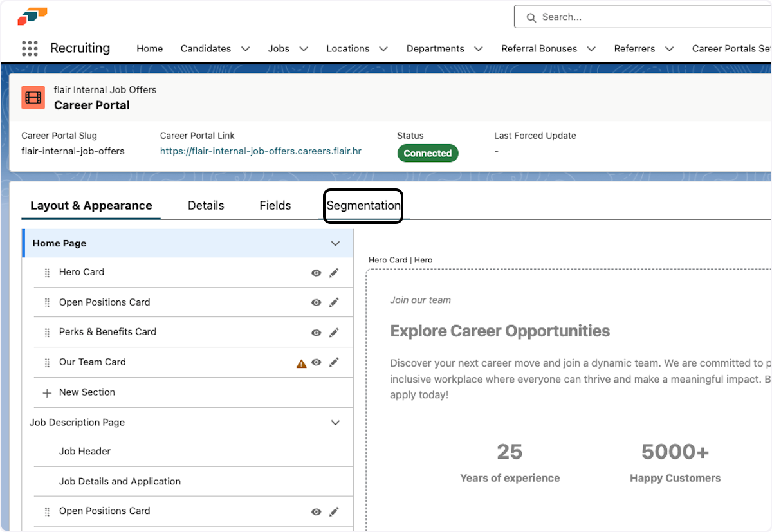Viewport: 772px width, 532px height.
Task: Click New Section under Home Page
Action: tap(86, 392)
